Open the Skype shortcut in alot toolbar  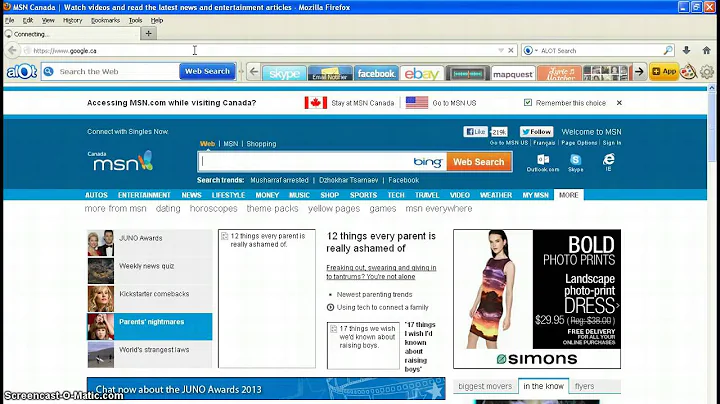coord(284,73)
